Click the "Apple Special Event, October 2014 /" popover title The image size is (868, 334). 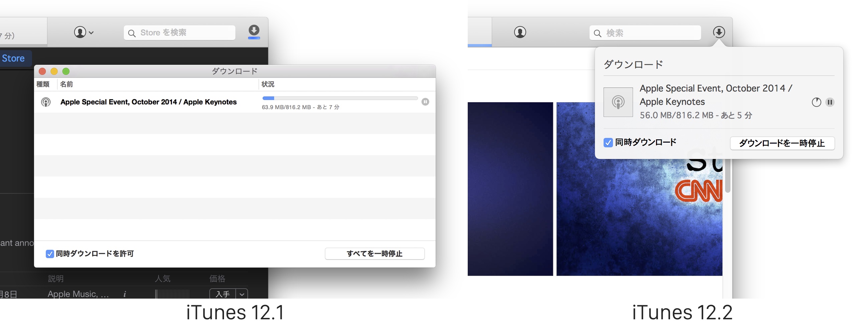coord(716,88)
